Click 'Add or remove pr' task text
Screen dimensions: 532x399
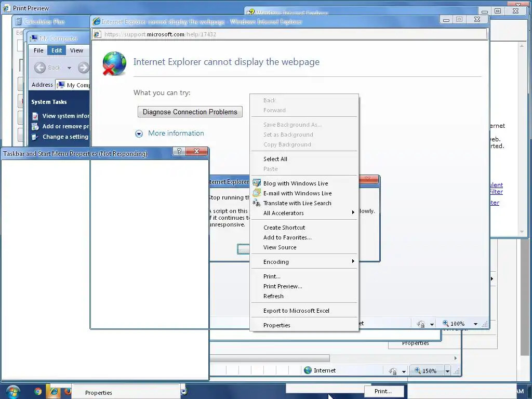pyautogui.click(x=66, y=126)
